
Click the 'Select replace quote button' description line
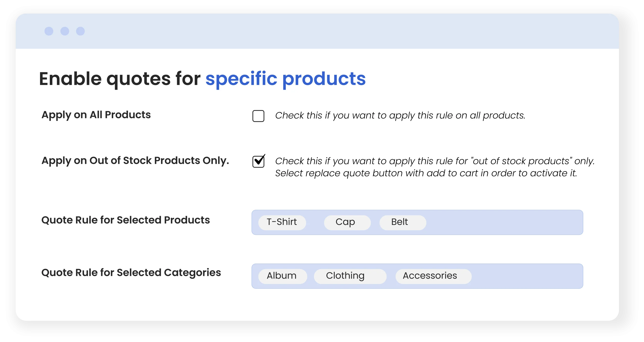click(426, 173)
